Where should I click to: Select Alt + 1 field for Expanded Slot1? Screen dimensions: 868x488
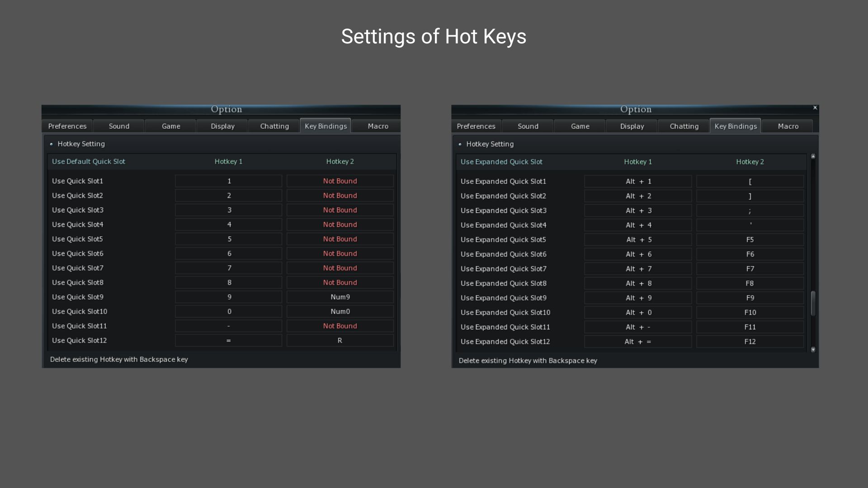[x=638, y=181]
